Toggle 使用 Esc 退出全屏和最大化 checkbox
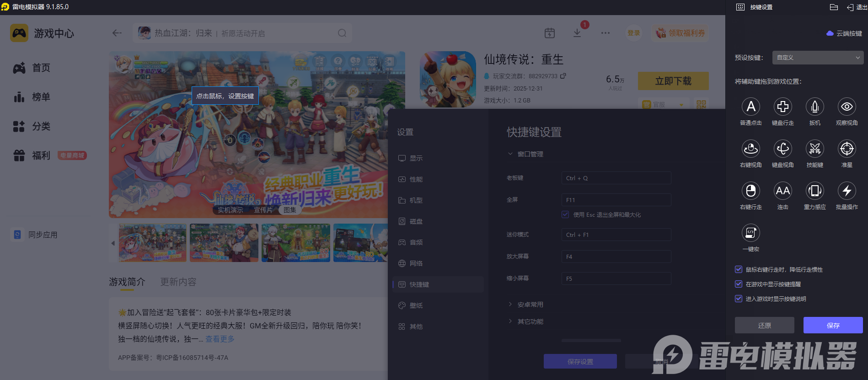 pyautogui.click(x=565, y=214)
